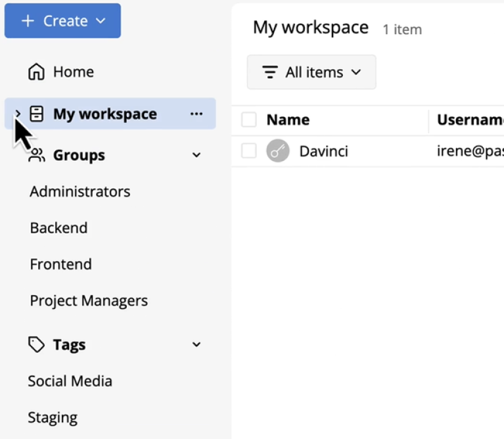Open the All items filter dropdown
This screenshot has height=439, width=504.
pos(311,72)
